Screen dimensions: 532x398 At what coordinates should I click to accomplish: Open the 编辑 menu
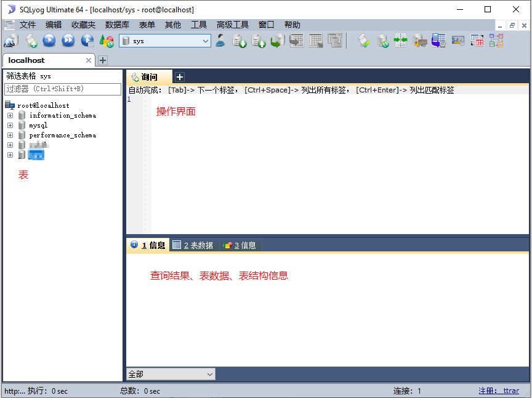[x=54, y=25]
